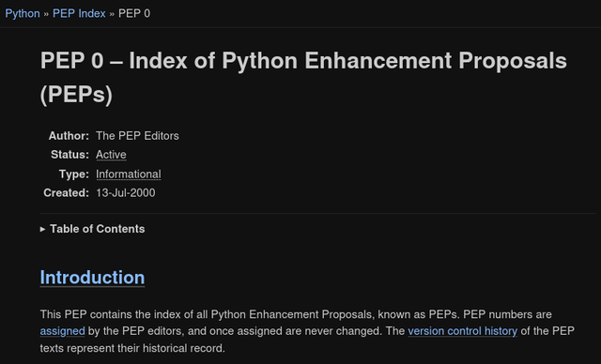Click the 'Type:' field label

coord(74,174)
